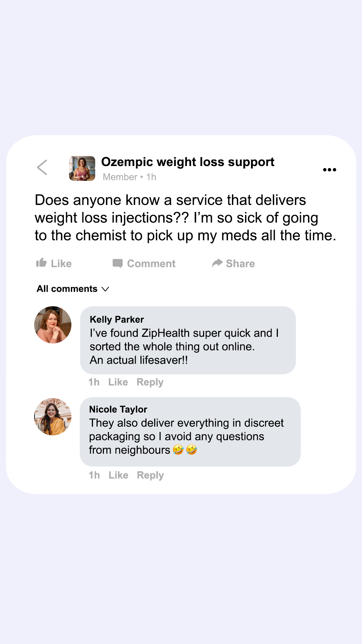
Task: Expand the All comments dropdown
Action: tap(67, 289)
